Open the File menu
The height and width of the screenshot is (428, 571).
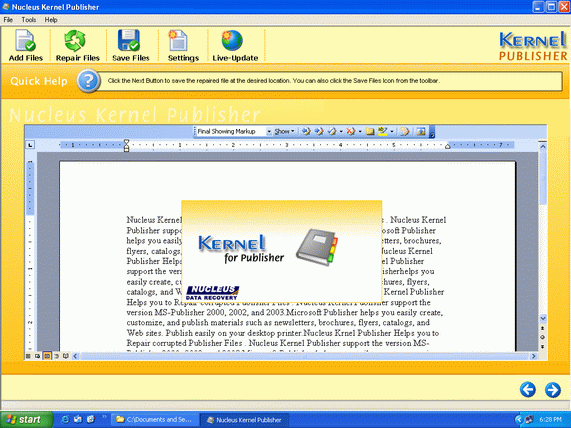tap(8, 20)
